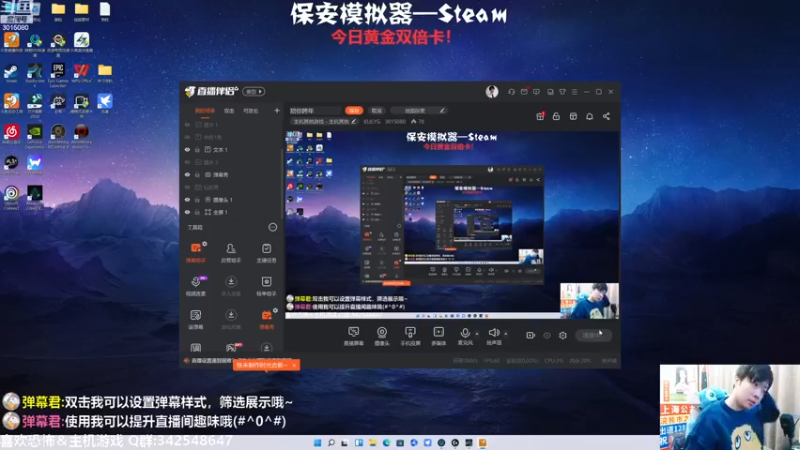
Task: Click the orange save button by stream title
Action: point(354,110)
